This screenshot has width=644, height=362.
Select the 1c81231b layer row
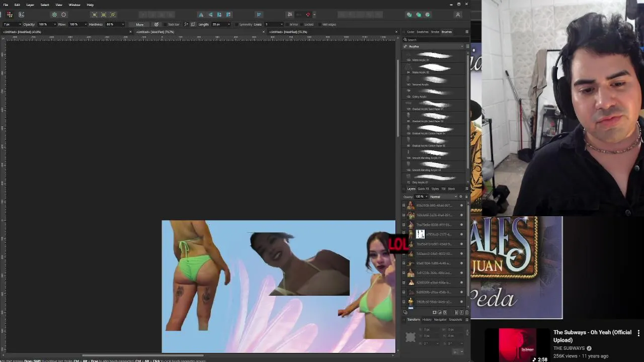(x=433, y=273)
